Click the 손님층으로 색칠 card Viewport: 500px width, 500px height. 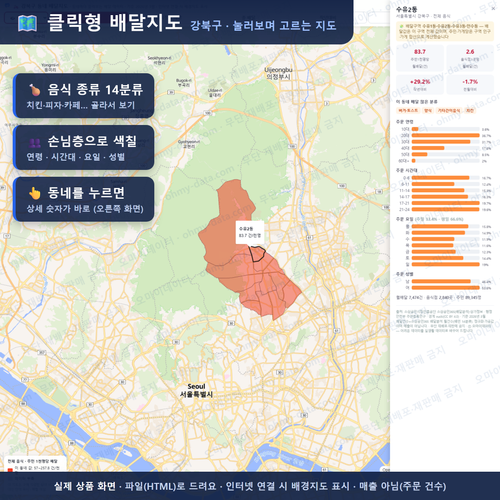point(84,147)
